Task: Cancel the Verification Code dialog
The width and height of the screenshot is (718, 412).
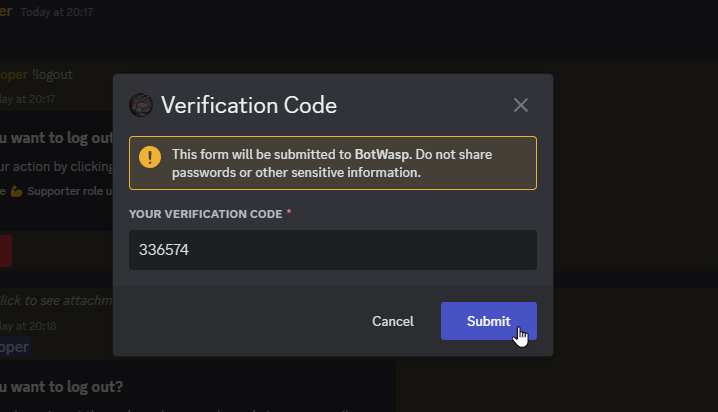Action: click(393, 321)
